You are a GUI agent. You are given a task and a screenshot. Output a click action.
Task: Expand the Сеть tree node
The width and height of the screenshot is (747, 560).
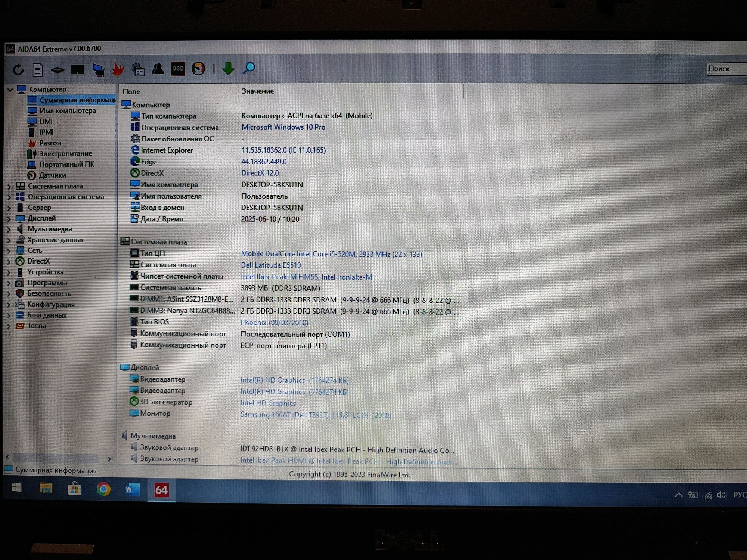(9, 251)
